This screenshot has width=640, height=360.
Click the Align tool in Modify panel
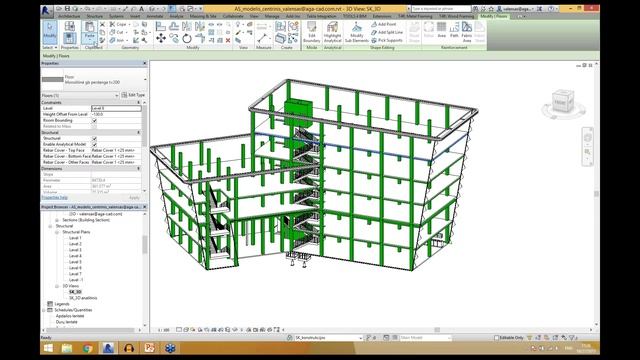(x=161, y=27)
